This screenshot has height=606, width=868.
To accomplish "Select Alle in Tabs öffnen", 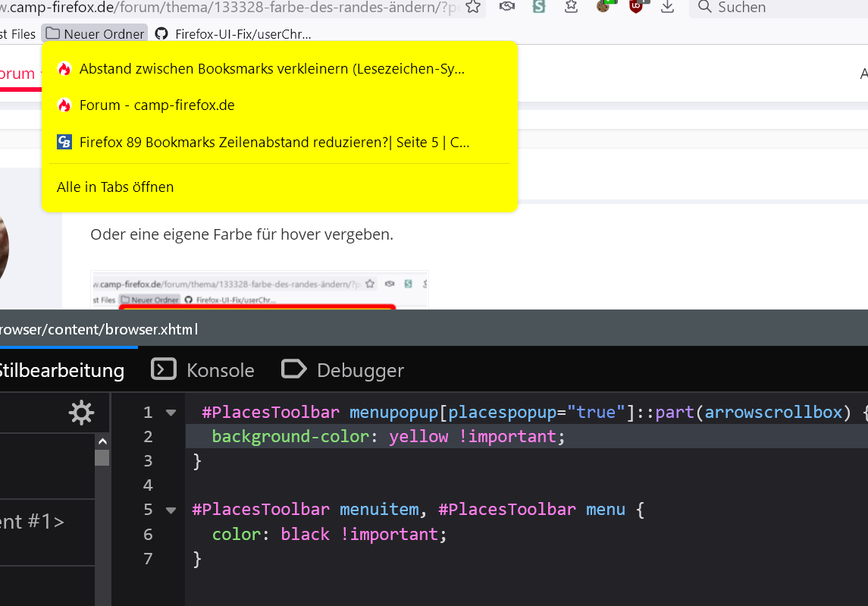I will pyautogui.click(x=115, y=187).
